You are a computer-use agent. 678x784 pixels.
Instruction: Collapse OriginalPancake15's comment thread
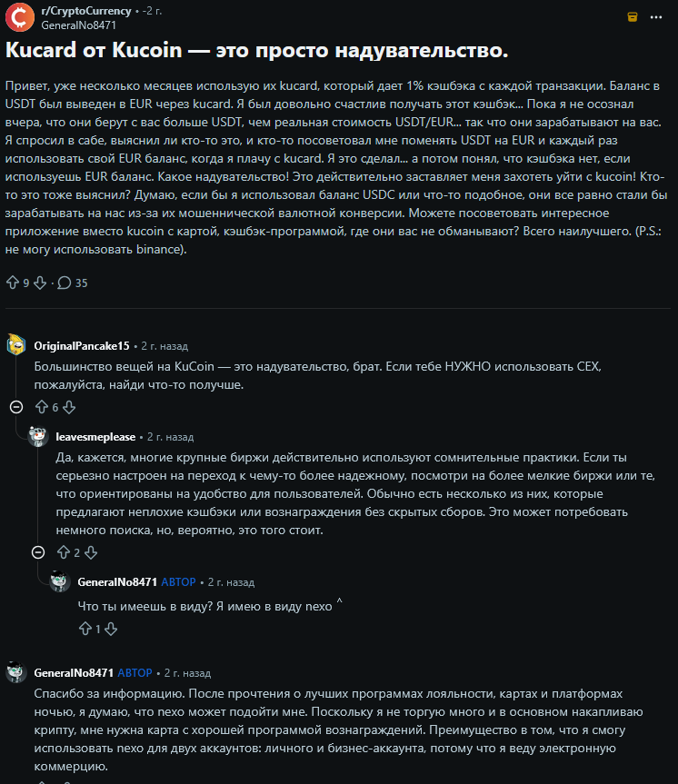[15, 407]
